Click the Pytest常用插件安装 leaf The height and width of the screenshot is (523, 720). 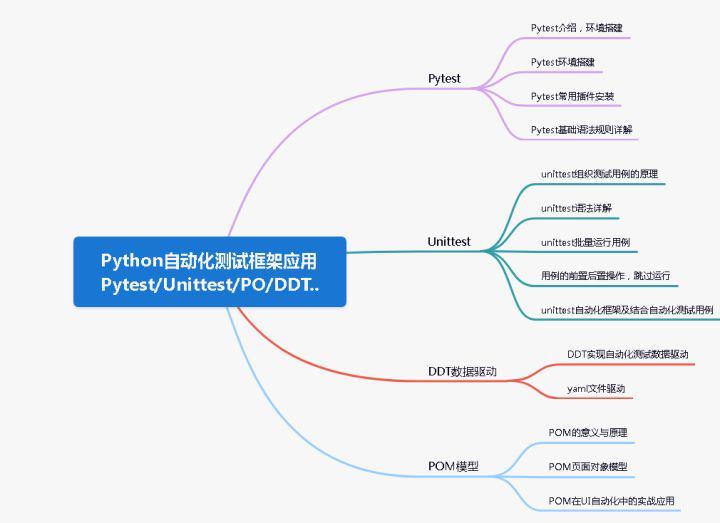pyautogui.click(x=572, y=96)
